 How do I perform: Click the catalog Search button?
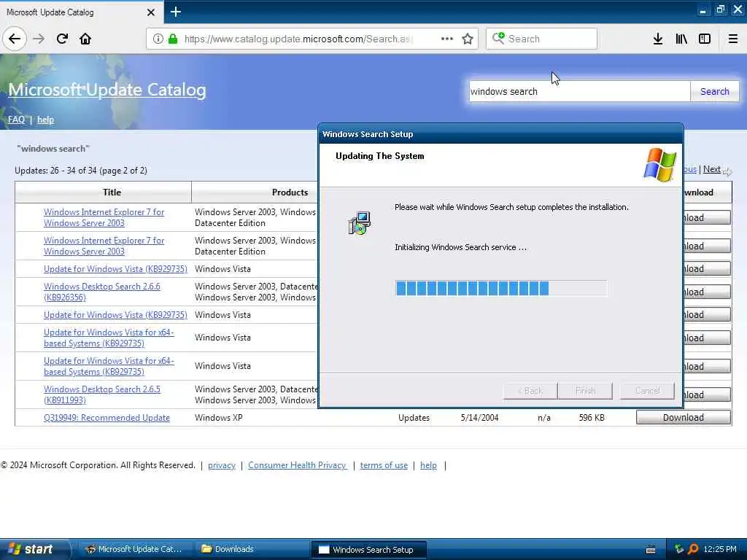715,91
